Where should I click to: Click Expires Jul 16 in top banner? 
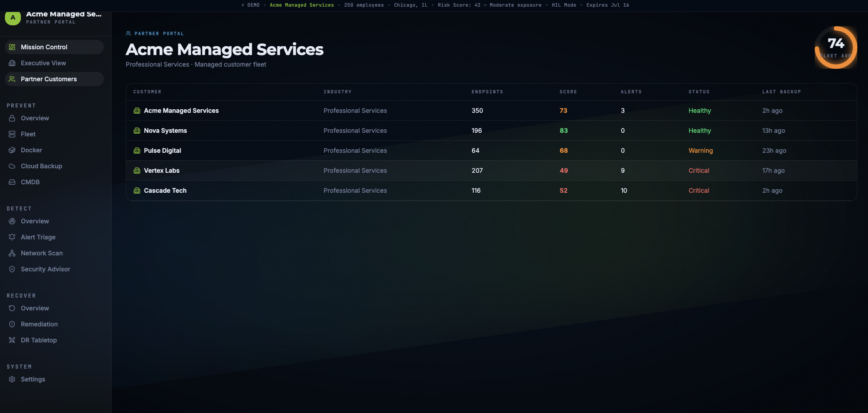click(608, 5)
